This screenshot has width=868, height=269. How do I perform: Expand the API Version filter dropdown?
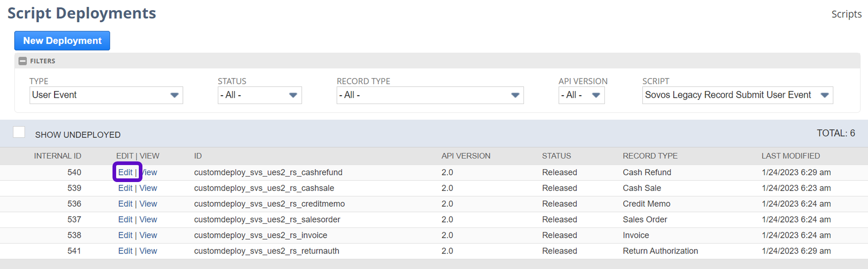click(581, 95)
